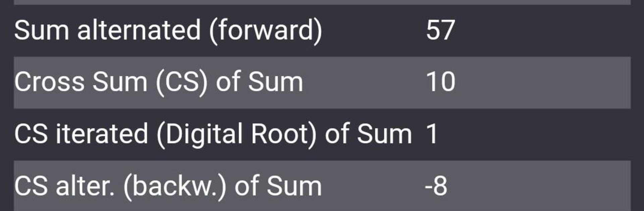Select the Digital Root value 1
The width and height of the screenshot is (644, 211).
tap(432, 134)
